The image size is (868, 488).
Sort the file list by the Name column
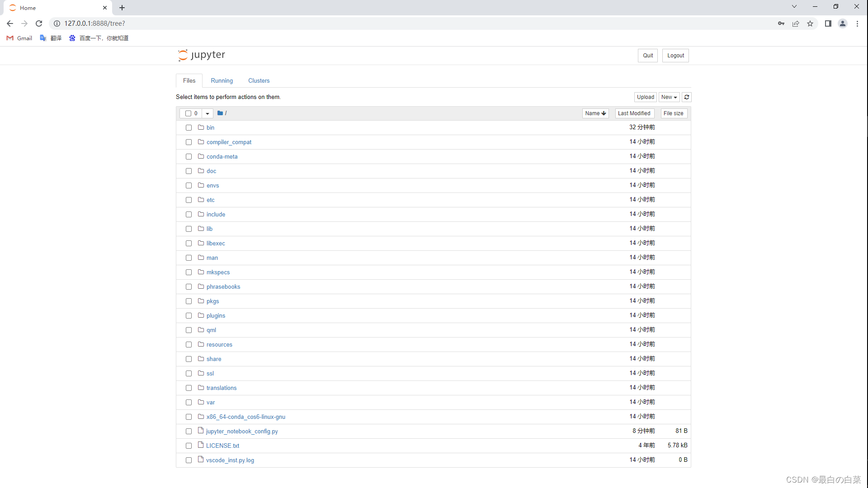click(x=595, y=113)
